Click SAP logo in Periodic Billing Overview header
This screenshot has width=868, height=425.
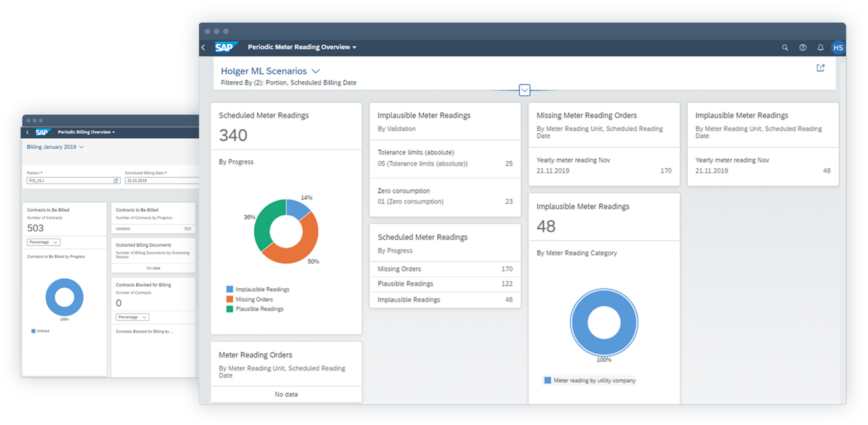click(42, 133)
